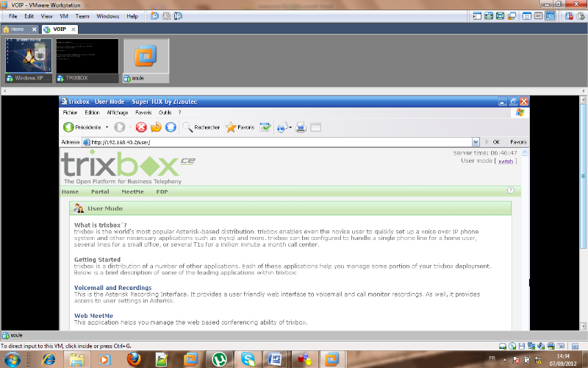
Task: Select the TRIXBOX VM thumbnail
Action: click(87, 60)
